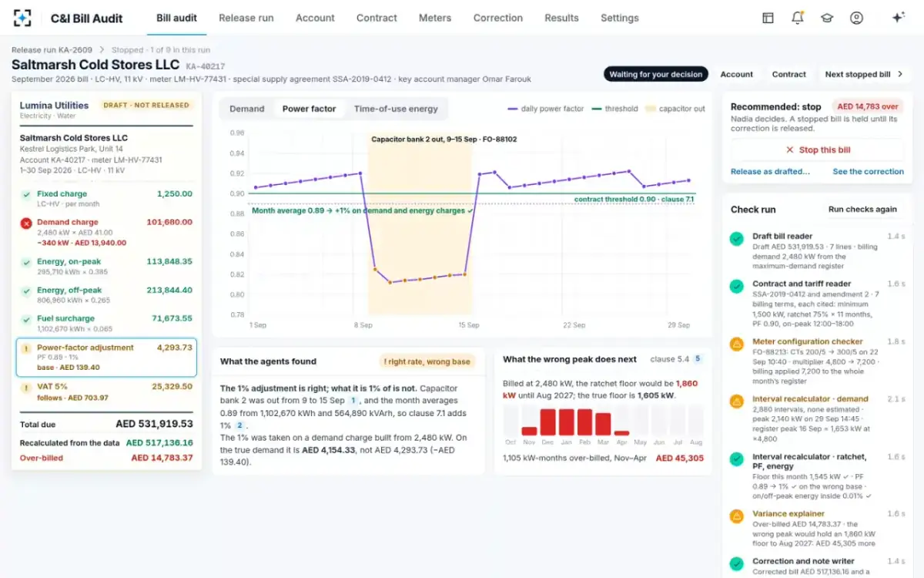The width and height of the screenshot is (924, 578).
Task: Click the status icon for Draft bill reader
Action: (737, 239)
